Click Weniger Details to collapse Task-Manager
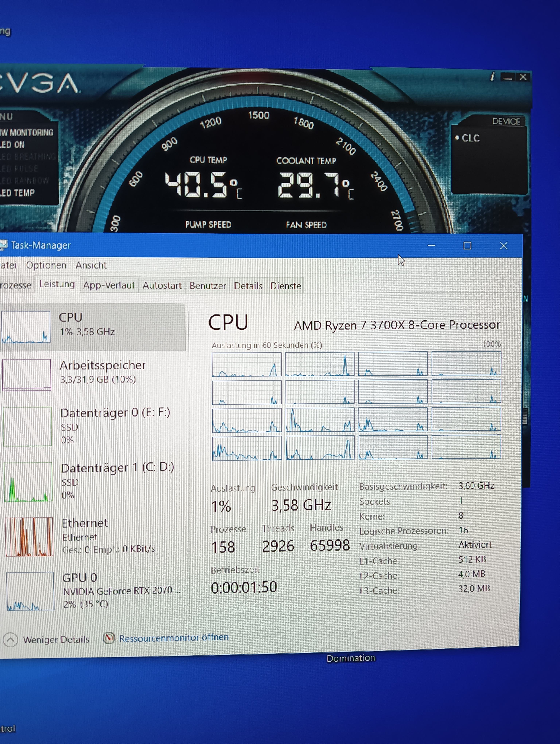 (56, 639)
